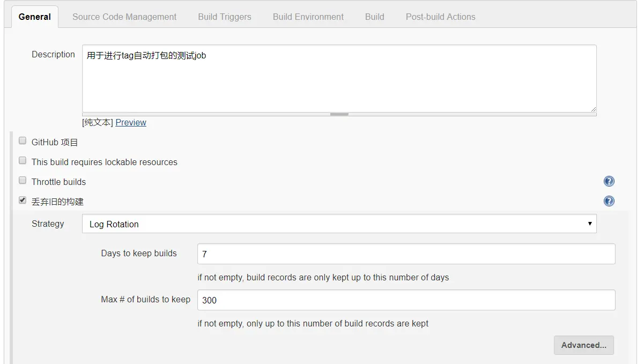Enable the Throttle builds checkbox

pyautogui.click(x=23, y=180)
